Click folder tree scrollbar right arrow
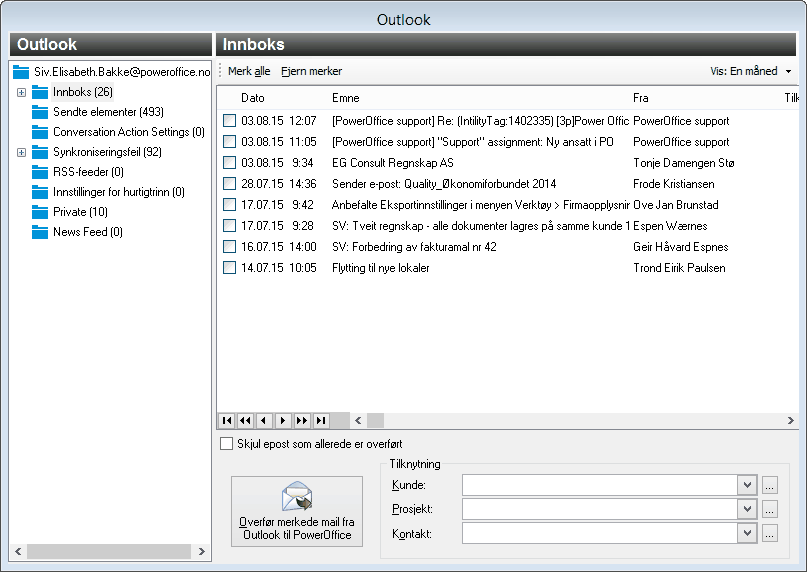This screenshot has width=807, height=572. pos(202,551)
